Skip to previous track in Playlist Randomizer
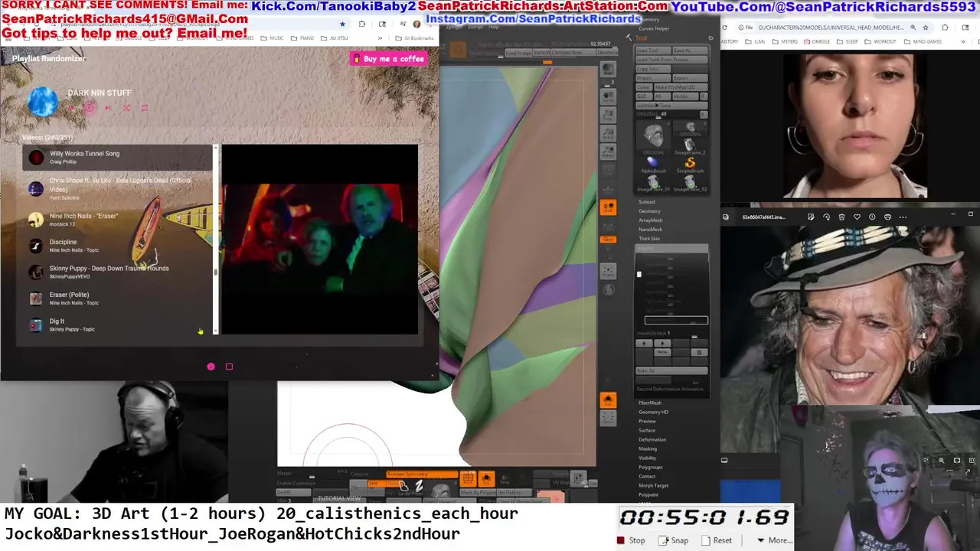 pos(71,108)
